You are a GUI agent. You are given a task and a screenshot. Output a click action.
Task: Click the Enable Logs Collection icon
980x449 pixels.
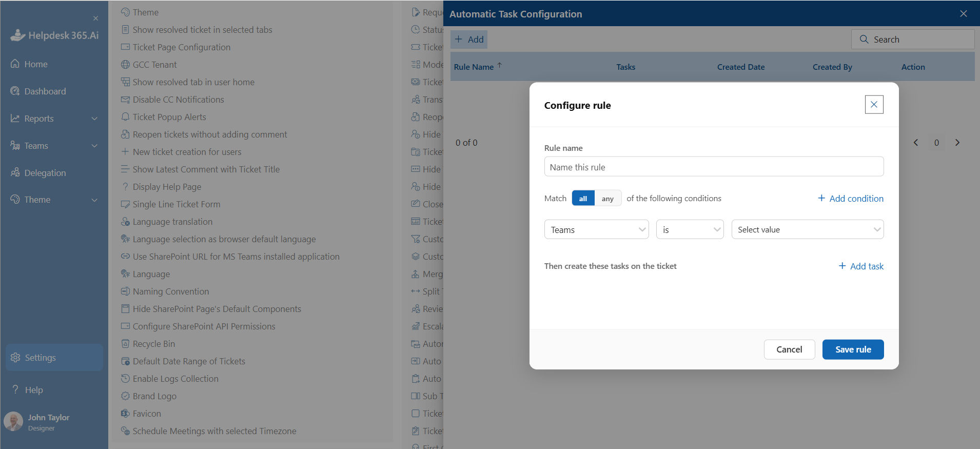[125, 378]
